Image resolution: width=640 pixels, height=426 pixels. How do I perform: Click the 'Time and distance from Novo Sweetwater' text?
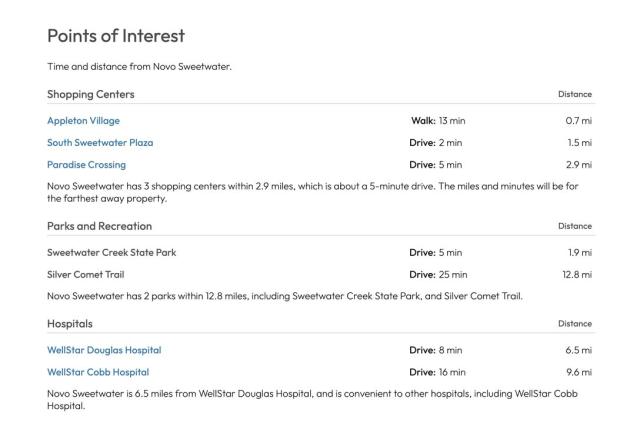click(x=139, y=67)
